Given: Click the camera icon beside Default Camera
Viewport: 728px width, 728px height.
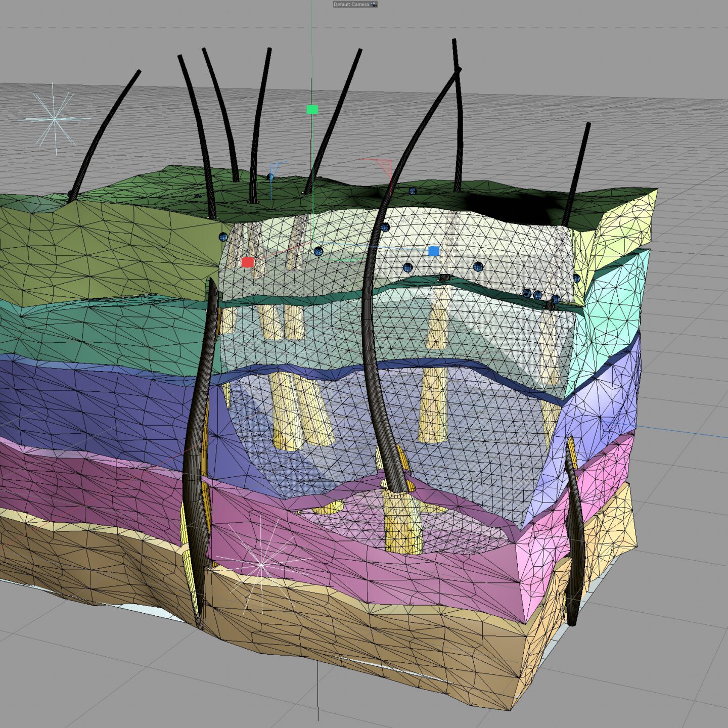Looking at the screenshot, I should (374, 4).
